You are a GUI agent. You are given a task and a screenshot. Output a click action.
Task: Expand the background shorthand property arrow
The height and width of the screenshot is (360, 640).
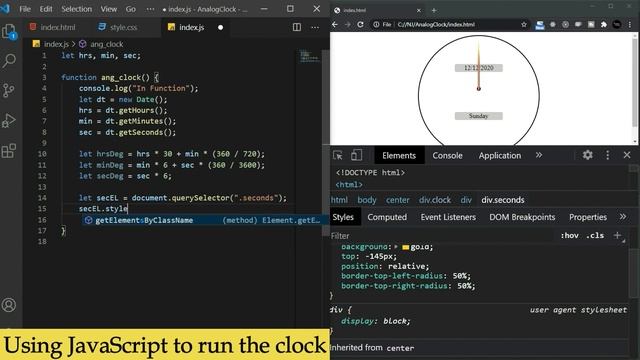[x=396, y=247]
